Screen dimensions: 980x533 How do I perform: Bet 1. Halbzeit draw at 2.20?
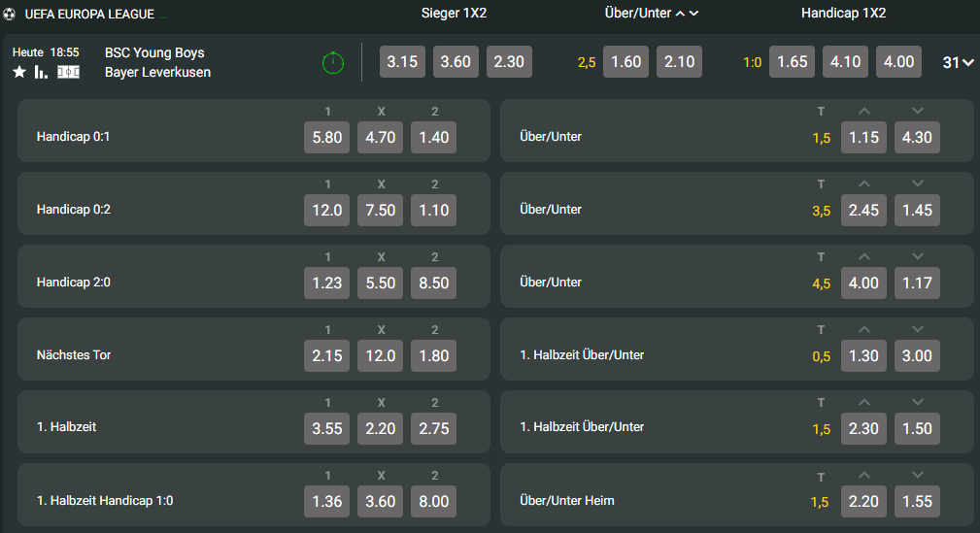click(x=381, y=428)
